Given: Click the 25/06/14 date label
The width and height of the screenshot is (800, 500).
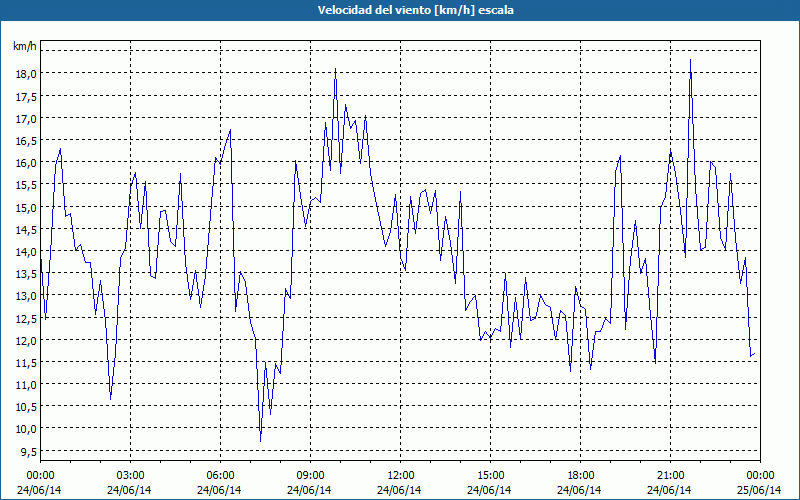Looking at the screenshot, I should (759, 490).
